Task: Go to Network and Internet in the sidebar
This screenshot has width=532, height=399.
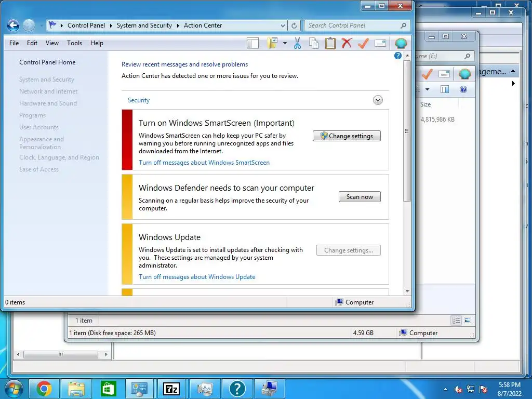Action: tap(48, 91)
